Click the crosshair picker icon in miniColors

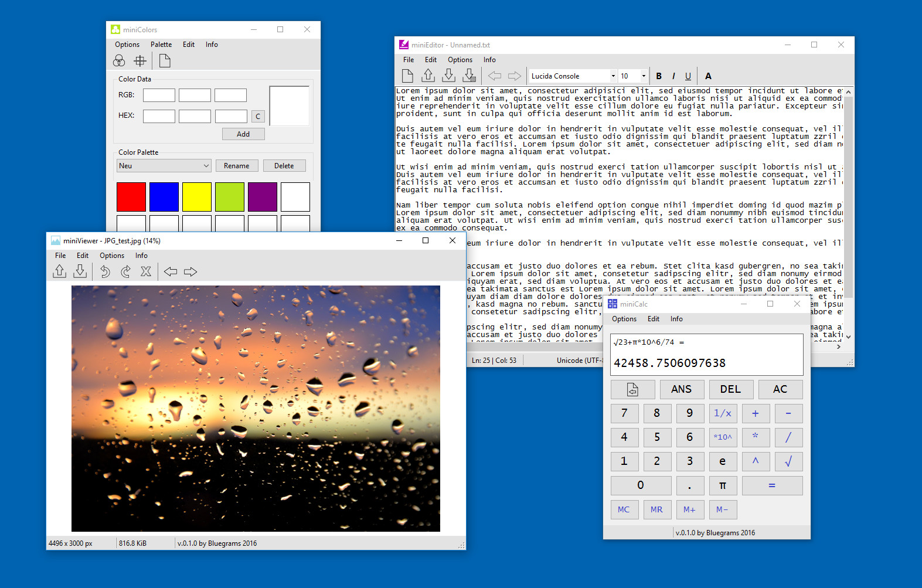pyautogui.click(x=140, y=60)
